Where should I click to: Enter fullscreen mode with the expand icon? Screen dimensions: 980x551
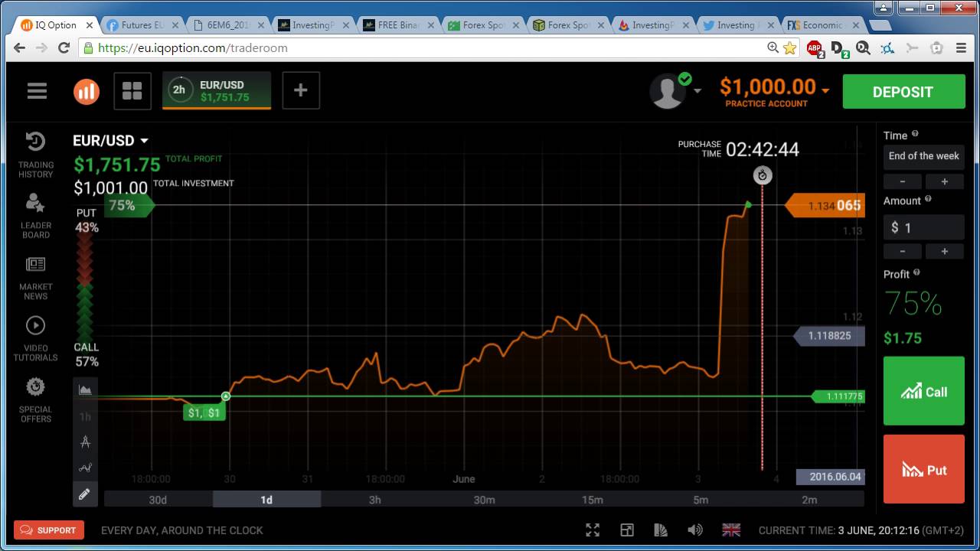tap(593, 530)
